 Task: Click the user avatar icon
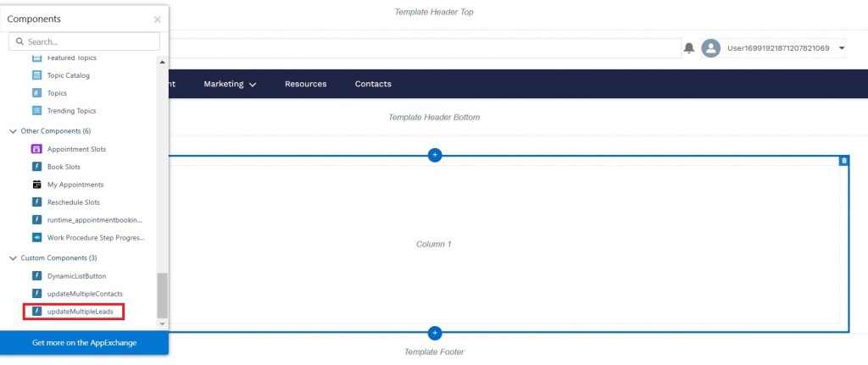[x=710, y=48]
